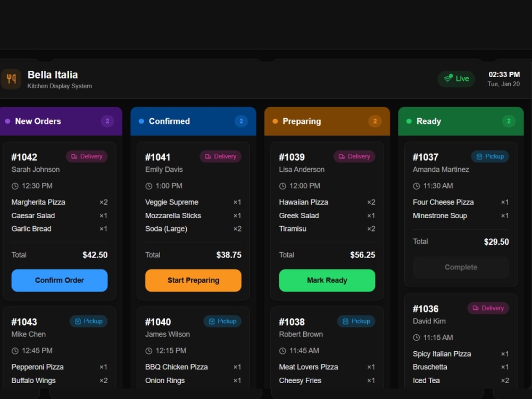The width and height of the screenshot is (532, 399).
Task: Click order number #1042
Action: click(x=24, y=157)
